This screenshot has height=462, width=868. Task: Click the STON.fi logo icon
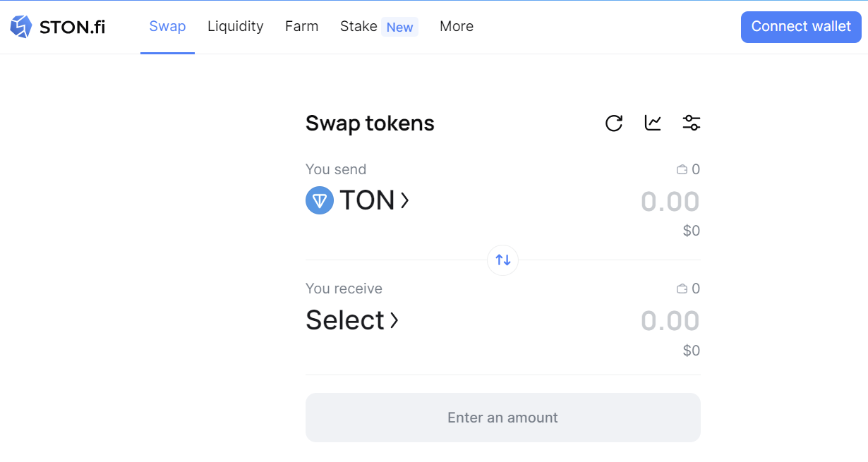click(21, 27)
